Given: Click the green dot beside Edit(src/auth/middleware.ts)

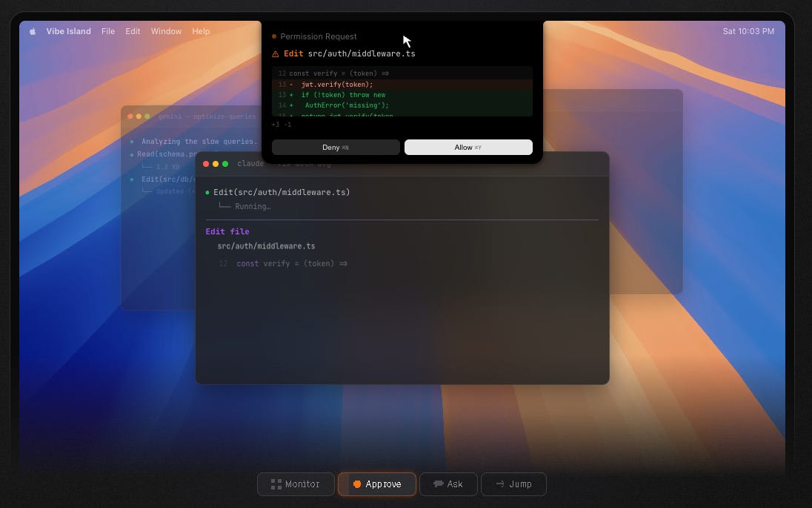Looking at the screenshot, I should [x=207, y=192].
